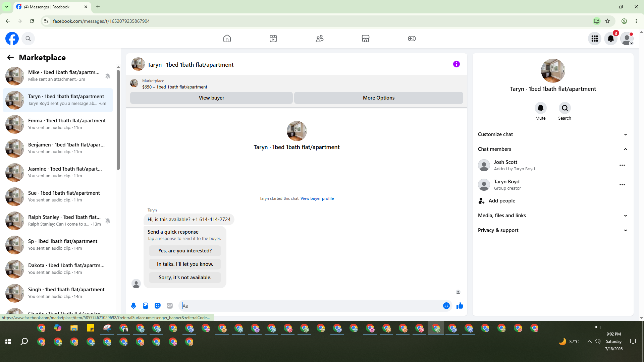Reload the page
644x362 pixels.
click(32, 21)
